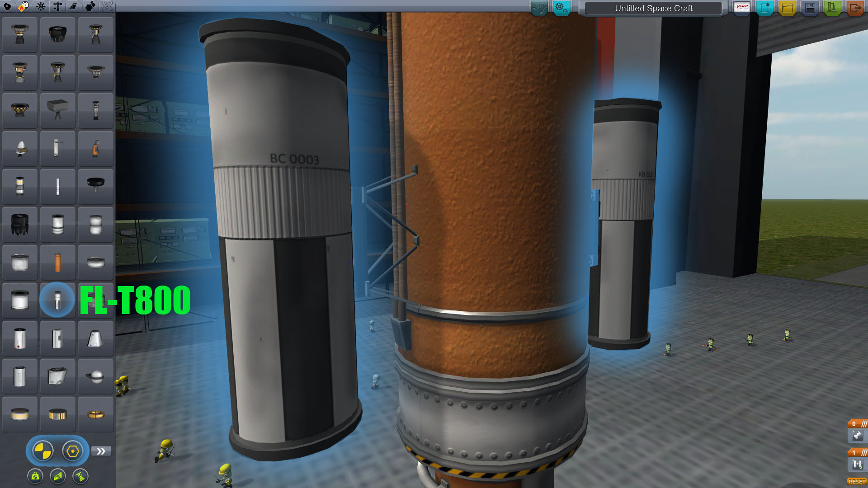Exit the editor with the orange arrow button
The height and width of the screenshot is (488, 868).
pos(854,8)
